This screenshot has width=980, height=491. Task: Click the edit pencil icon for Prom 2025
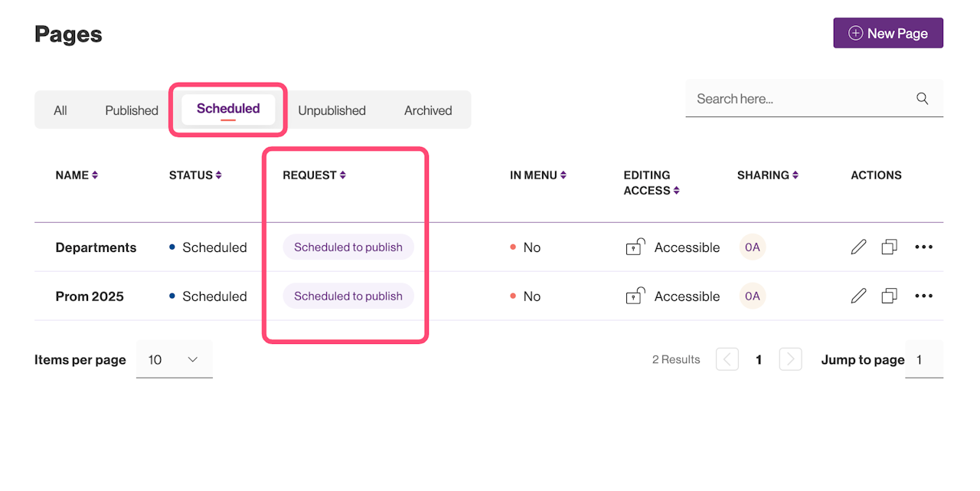pos(858,296)
